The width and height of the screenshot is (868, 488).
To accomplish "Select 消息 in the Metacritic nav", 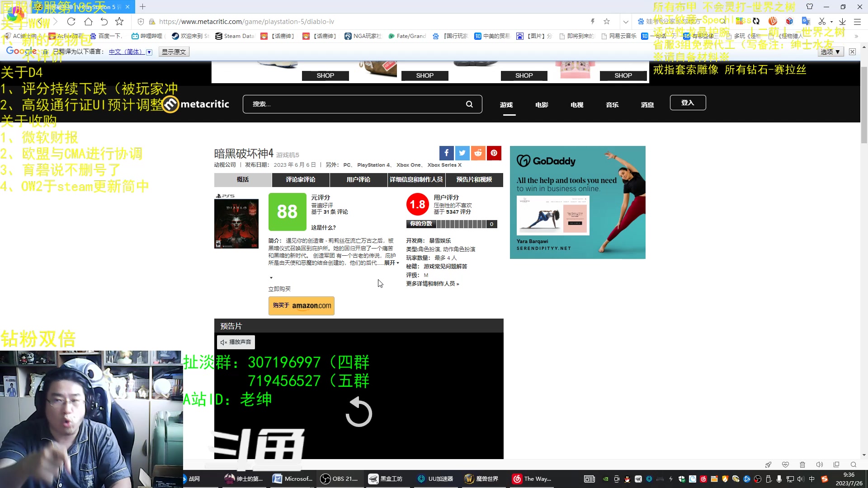I will tap(647, 105).
